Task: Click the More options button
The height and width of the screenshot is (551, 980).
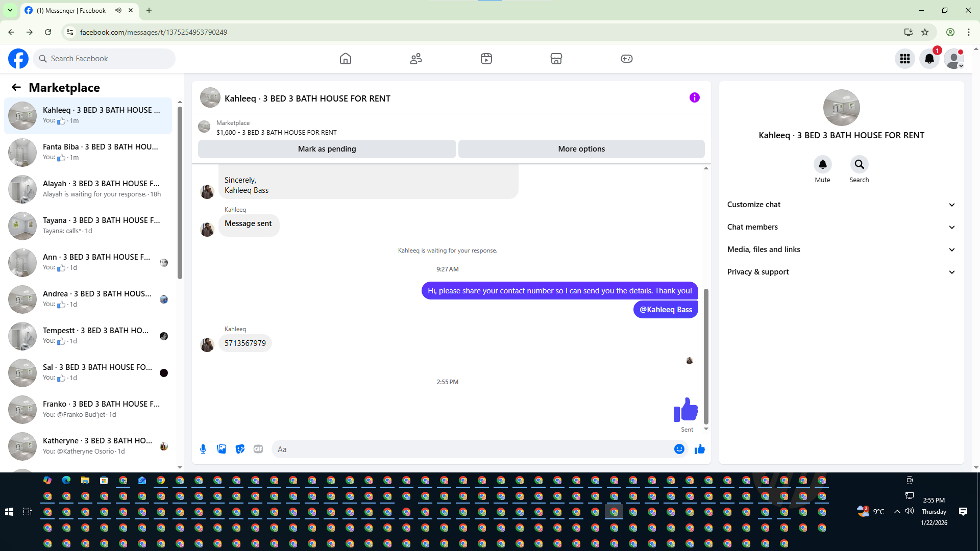Action: tap(581, 149)
